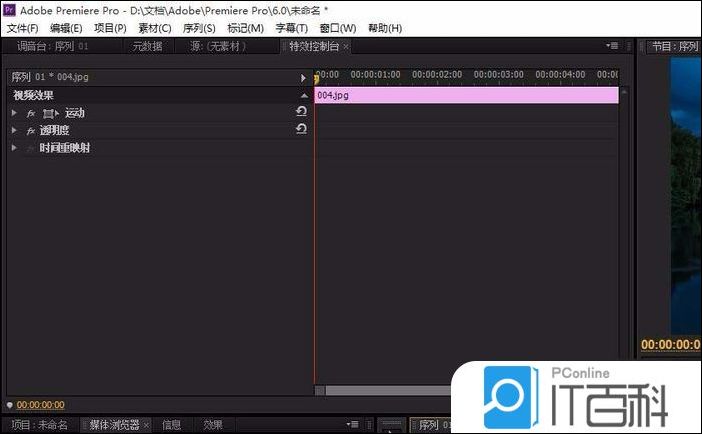The image size is (702, 434).
Task: Open the lower panel group flyout menu
Action: (x=352, y=425)
